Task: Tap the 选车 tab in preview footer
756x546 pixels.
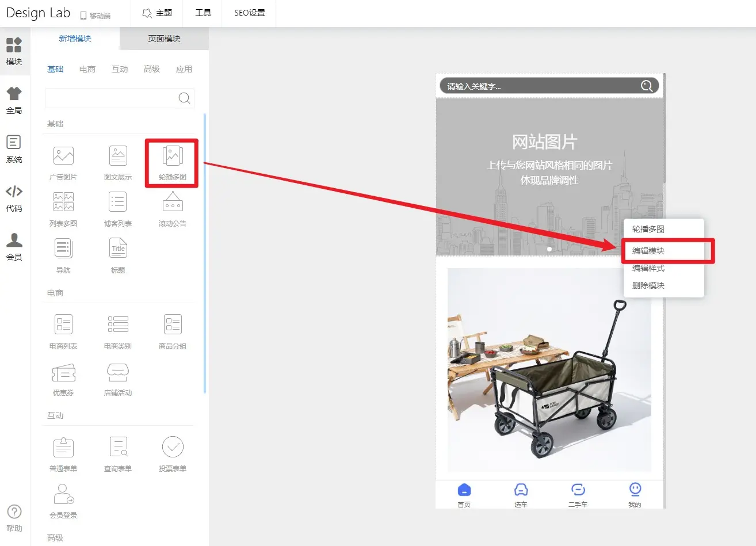Action: click(x=521, y=494)
